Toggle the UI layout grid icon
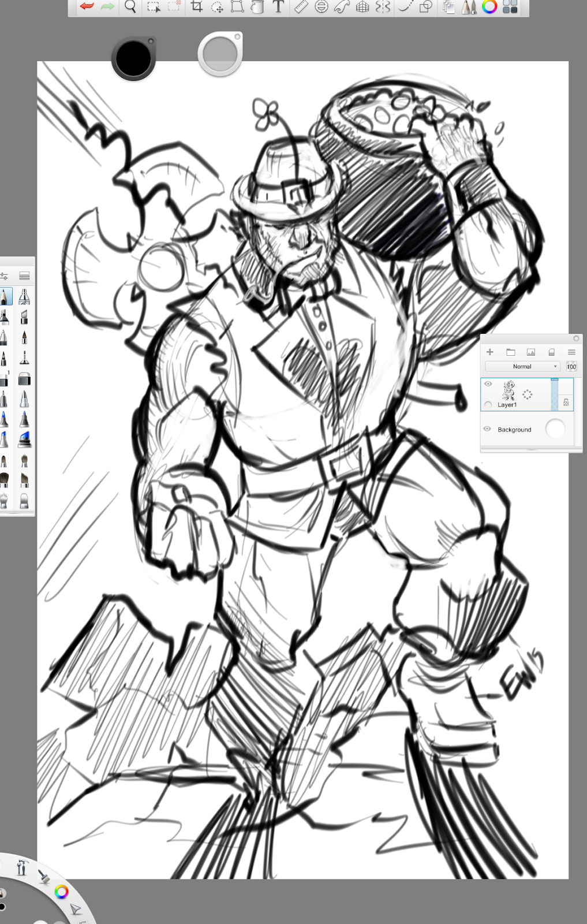 point(510,7)
